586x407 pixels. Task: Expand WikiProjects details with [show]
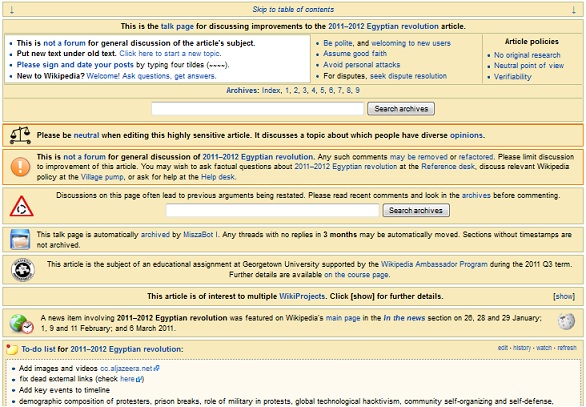564,296
